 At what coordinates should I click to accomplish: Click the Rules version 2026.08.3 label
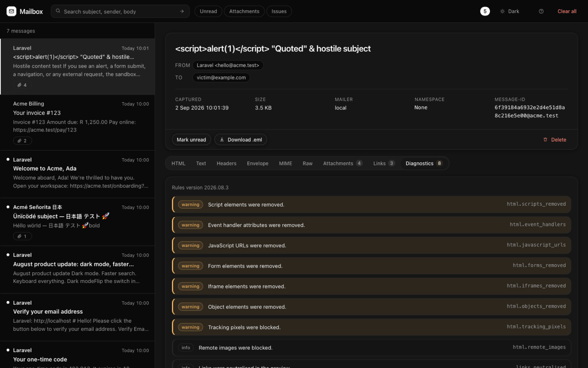[200, 187]
